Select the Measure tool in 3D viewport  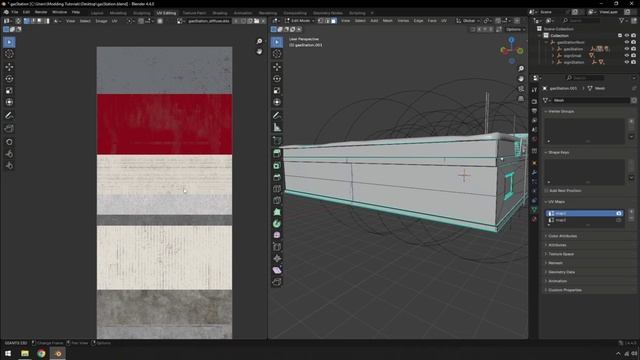[277, 128]
